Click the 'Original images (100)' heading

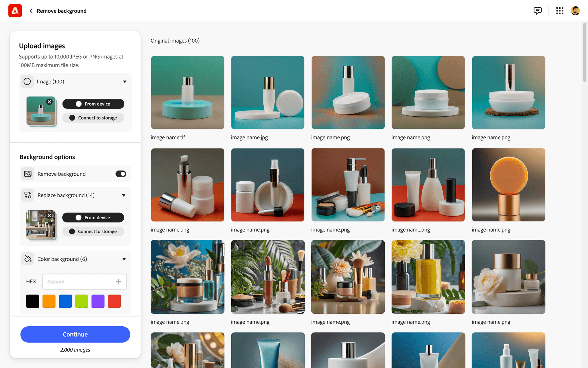175,41
